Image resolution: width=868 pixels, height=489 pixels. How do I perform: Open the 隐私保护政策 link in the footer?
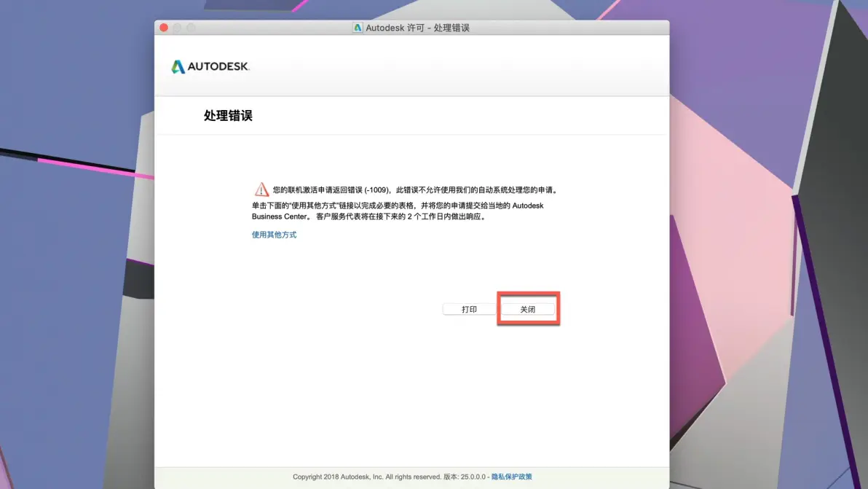point(511,477)
